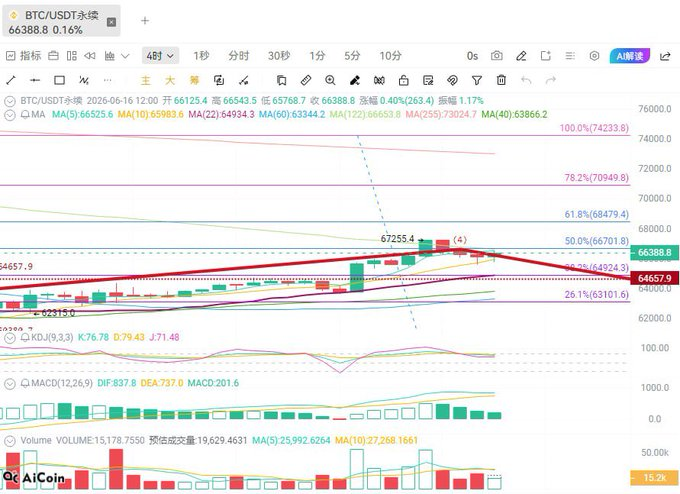Toggle the lock drawings icon
The height and width of the screenshot is (494, 680).
point(403,80)
